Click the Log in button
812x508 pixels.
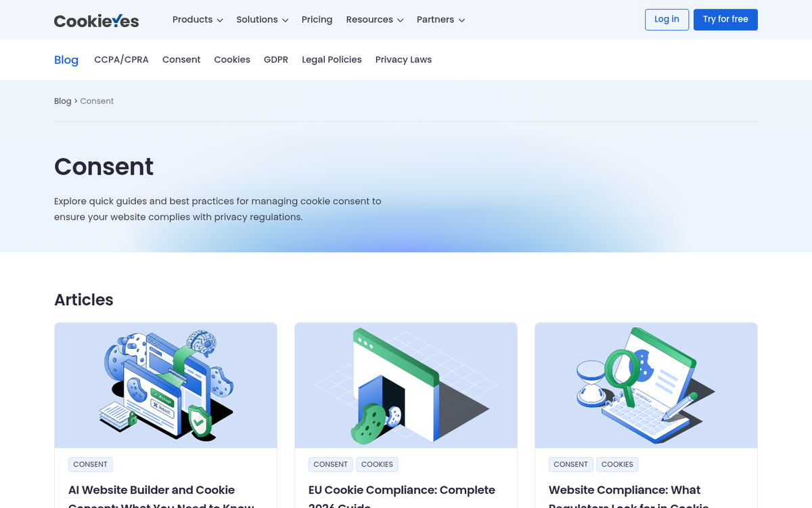(667, 20)
